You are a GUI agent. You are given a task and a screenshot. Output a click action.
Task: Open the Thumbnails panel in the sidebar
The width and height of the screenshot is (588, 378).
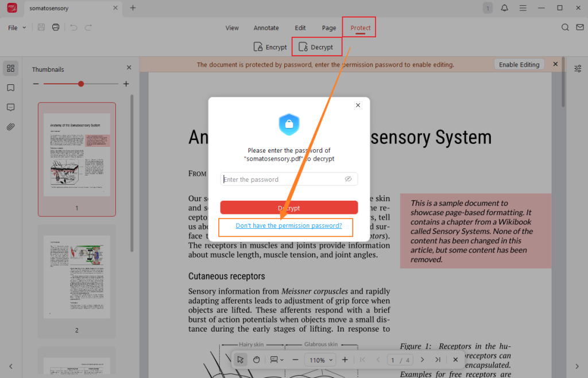(x=10, y=68)
